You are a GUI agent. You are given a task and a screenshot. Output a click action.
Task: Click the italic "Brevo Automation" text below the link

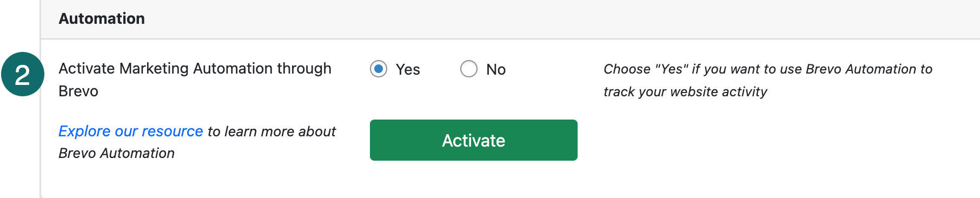116,153
